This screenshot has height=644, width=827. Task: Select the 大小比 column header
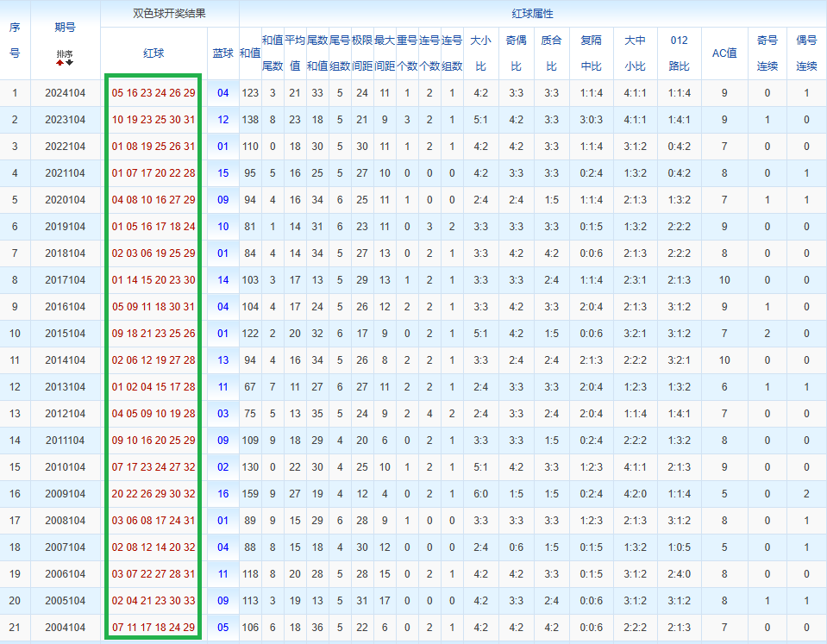point(480,53)
